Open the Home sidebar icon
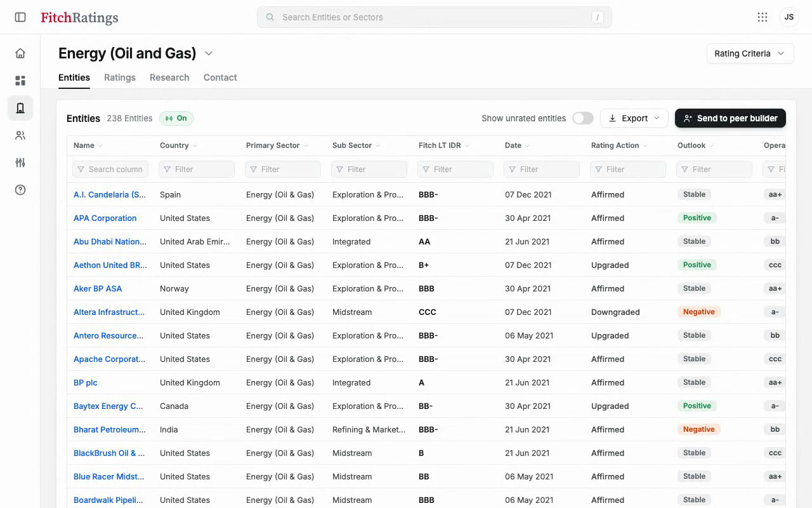Screen dimensions: 812x508 click(x=20, y=53)
